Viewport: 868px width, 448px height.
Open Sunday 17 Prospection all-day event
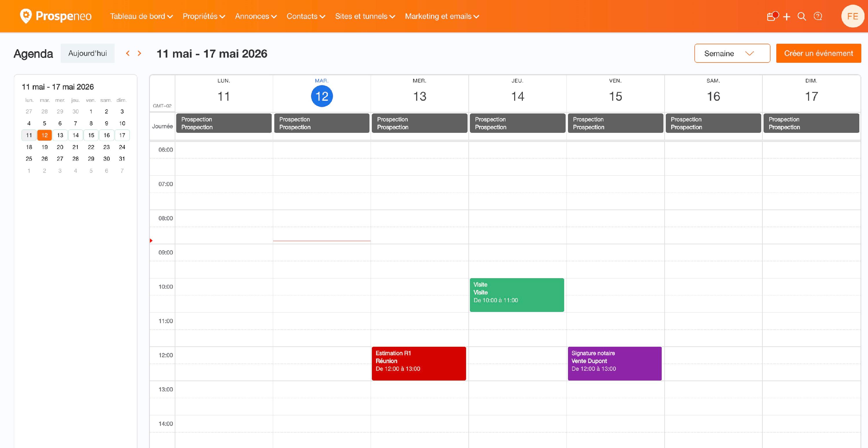tap(811, 123)
